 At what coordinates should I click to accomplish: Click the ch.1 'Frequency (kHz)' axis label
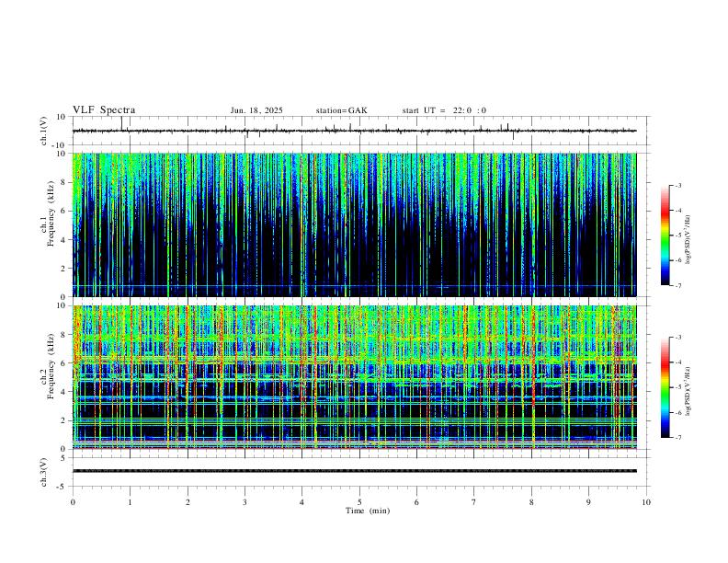[x=51, y=213]
